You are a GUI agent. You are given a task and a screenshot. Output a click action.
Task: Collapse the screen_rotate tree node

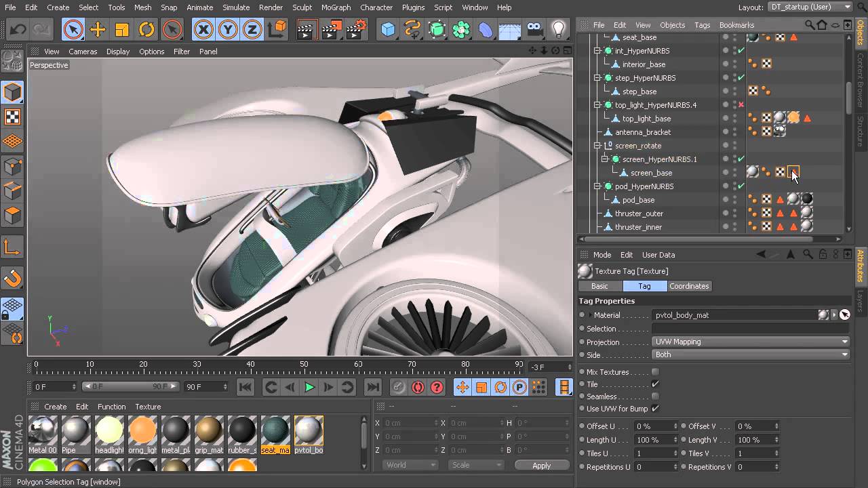pos(597,146)
